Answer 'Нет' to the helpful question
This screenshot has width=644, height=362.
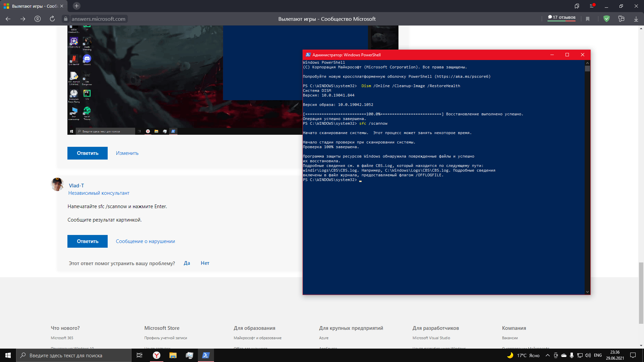205,263
